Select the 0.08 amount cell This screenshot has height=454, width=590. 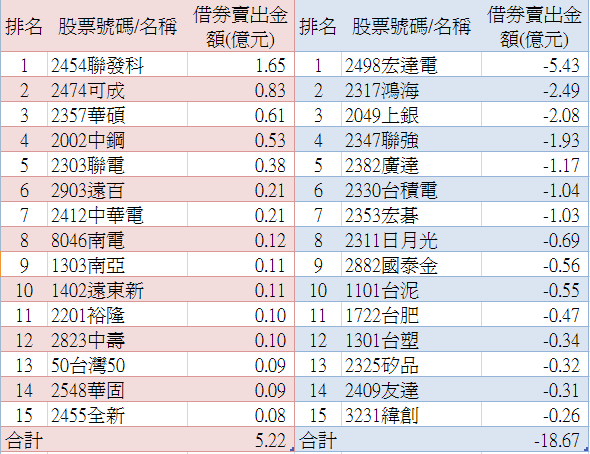(241, 415)
